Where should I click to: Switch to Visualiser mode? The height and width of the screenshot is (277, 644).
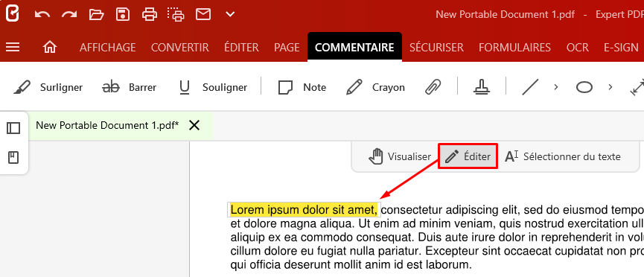(x=400, y=156)
